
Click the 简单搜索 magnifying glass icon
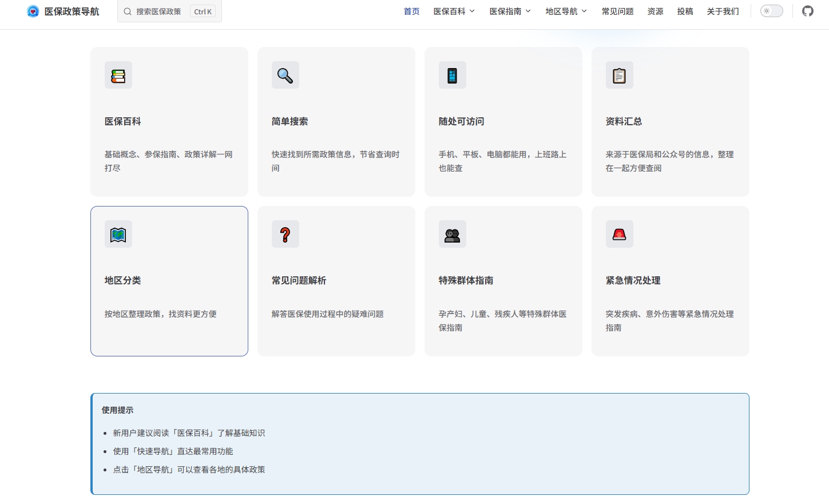click(285, 75)
